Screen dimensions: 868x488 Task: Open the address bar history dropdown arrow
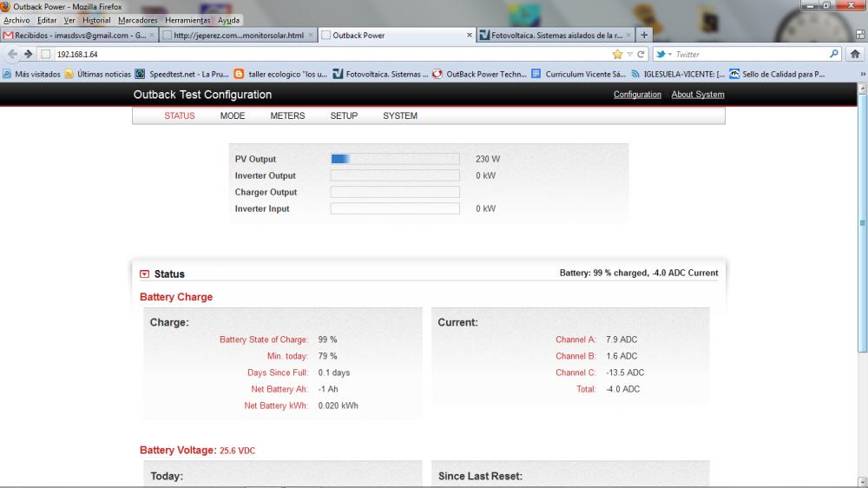(x=630, y=55)
